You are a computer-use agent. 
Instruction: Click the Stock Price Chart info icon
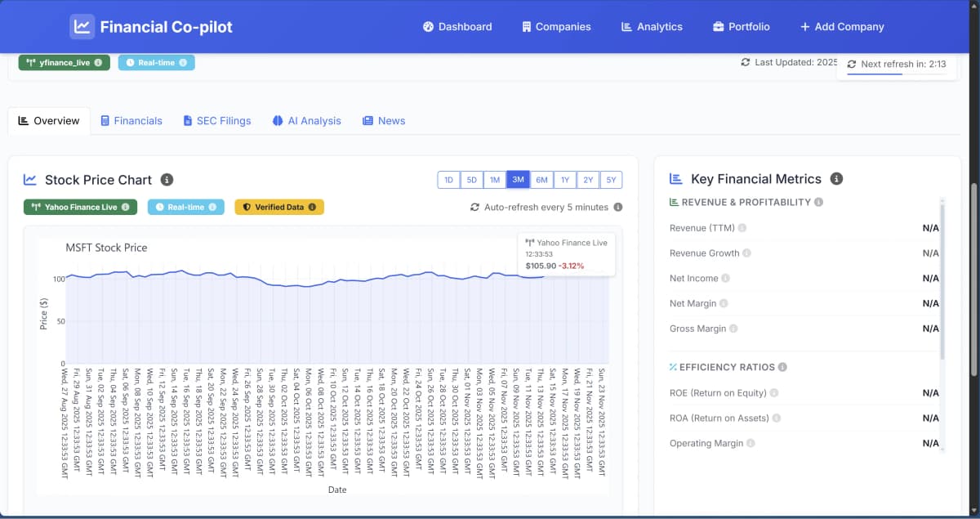(167, 179)
